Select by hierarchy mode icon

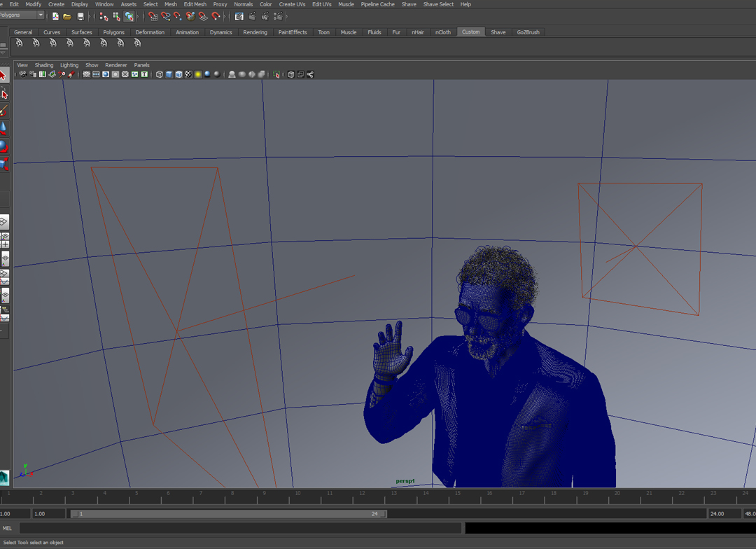click(x=104, y=16)
